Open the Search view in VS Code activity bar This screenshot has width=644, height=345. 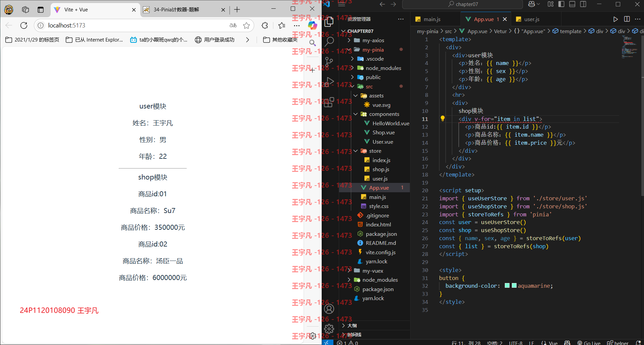(329, 42)
